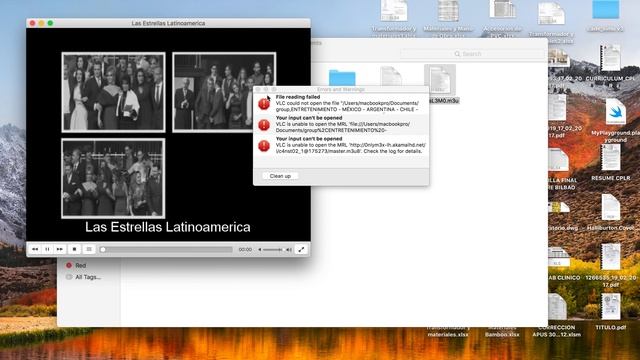Zoom the VLC window with the green button
Viewport: 640px width, 360px height.
point(50,23)
